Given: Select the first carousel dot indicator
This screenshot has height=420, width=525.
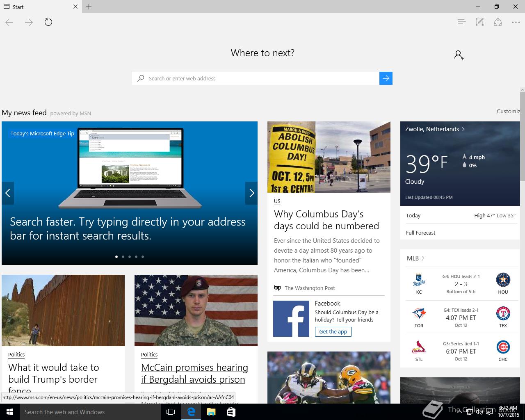Looking at the screenshot, I should pos(116,257).
